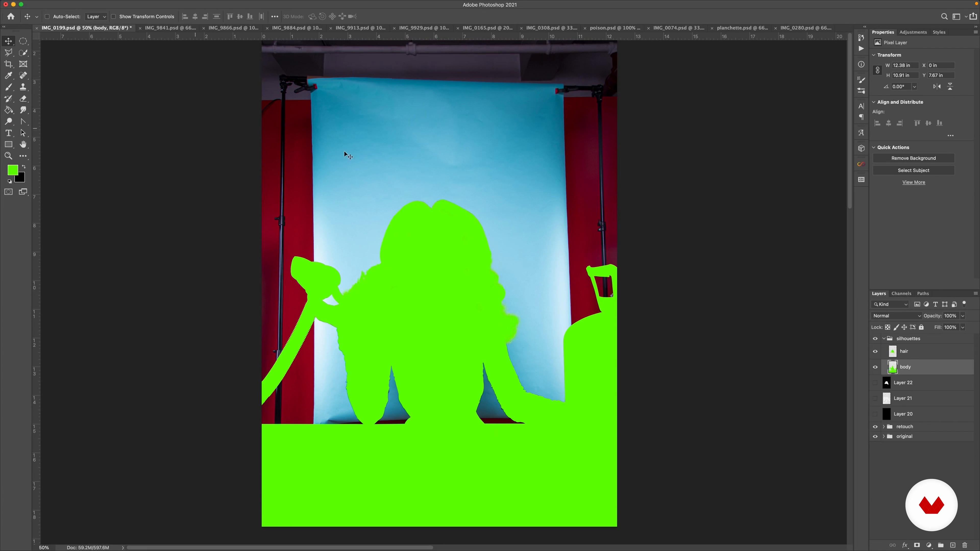Show Layer 20 visibility
980x551 pixels.
875,414
